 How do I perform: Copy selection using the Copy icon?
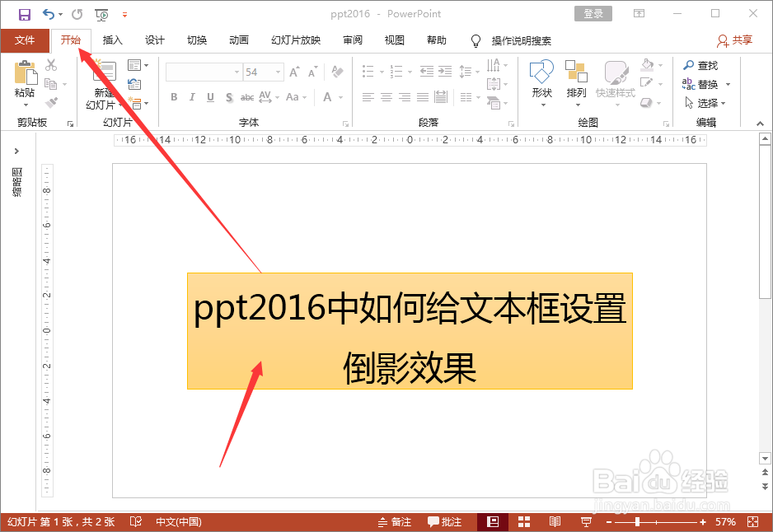coord(51,84)
